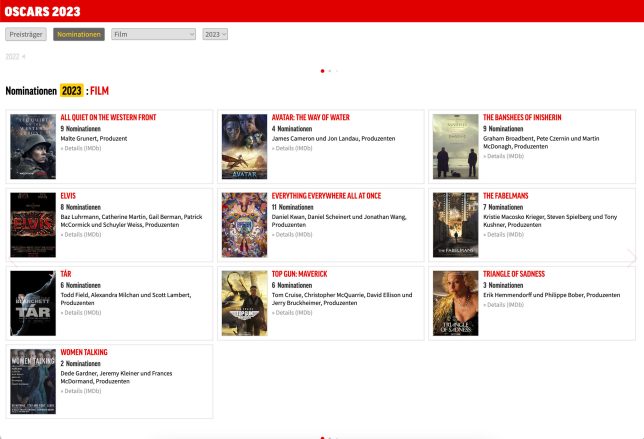Click title The Banshees of Inisherin

click(522, 117)
